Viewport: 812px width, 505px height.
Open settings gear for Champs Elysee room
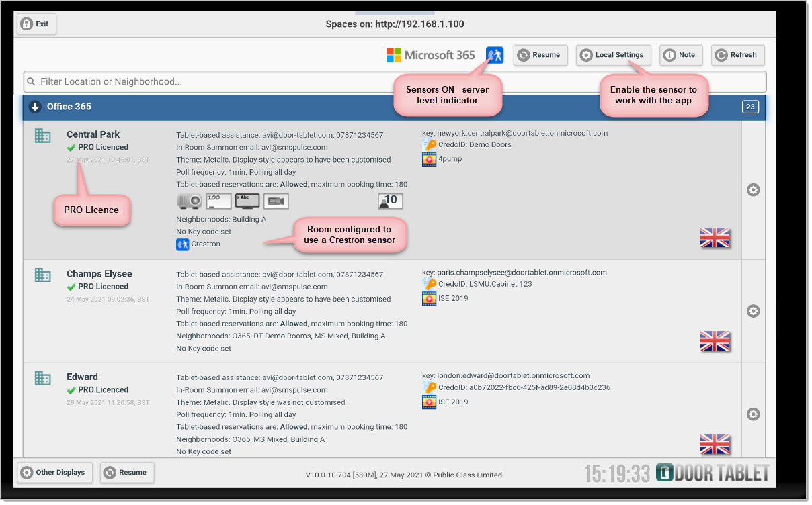[754, 311]
